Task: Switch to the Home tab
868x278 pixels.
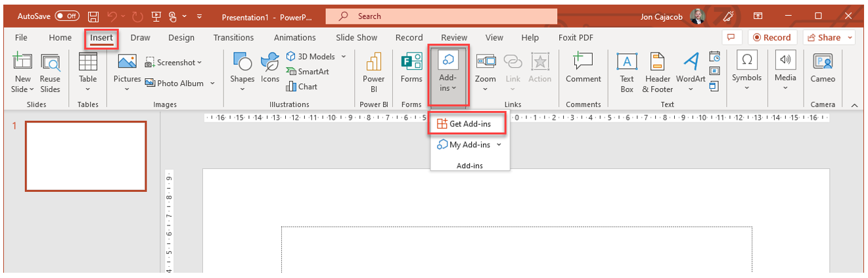Action: tap(60, 37)
